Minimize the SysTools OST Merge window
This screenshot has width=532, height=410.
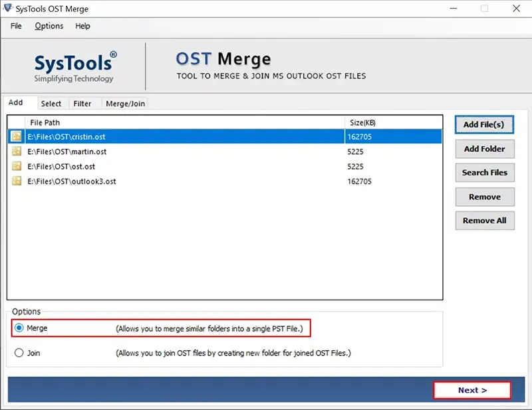coord(454,9)
